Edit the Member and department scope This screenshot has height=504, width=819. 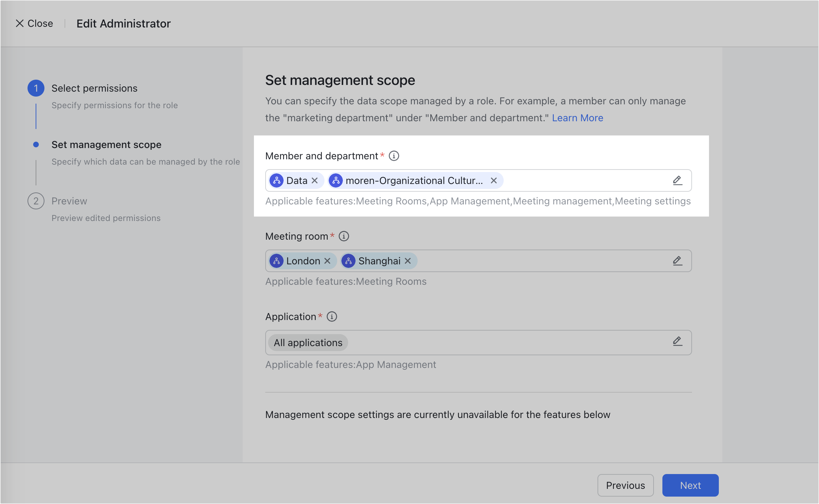[678, 180]
